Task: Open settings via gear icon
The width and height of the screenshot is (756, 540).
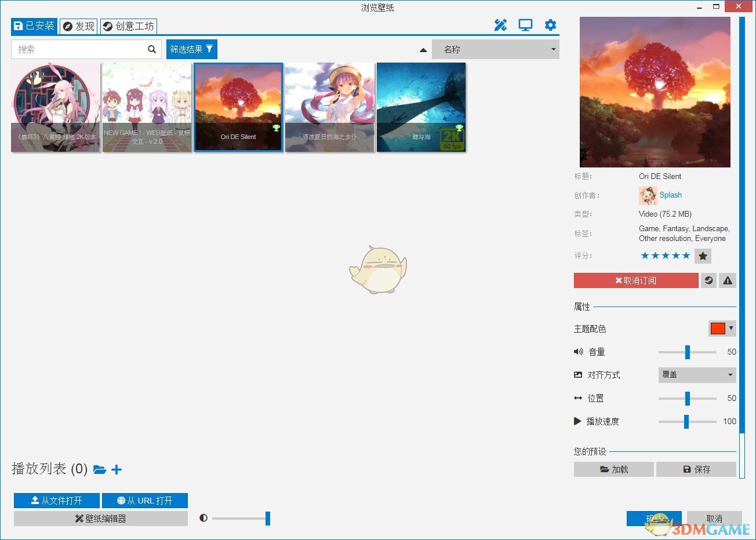Action: 550,25
